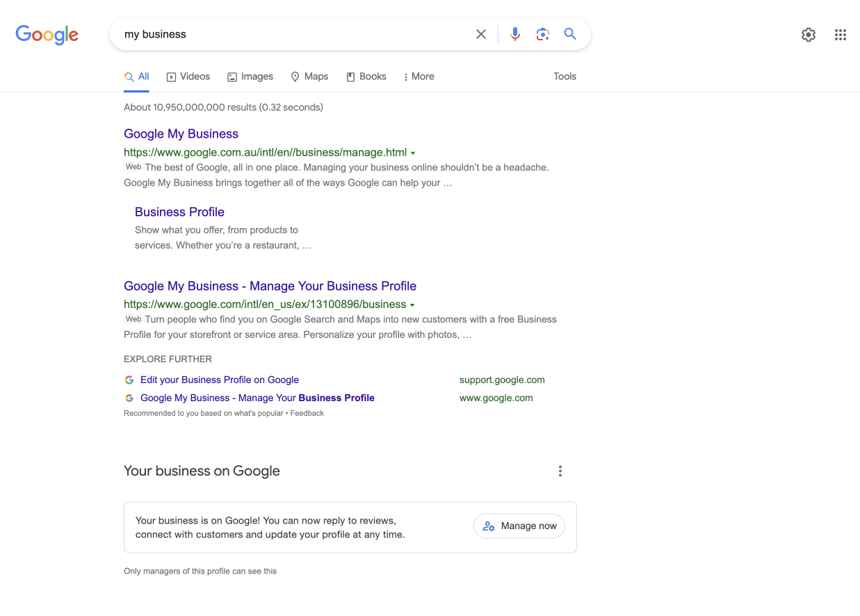This screenshot has height=616, width=860.
Task: Open the search Tools options
Action: point(565,76)
